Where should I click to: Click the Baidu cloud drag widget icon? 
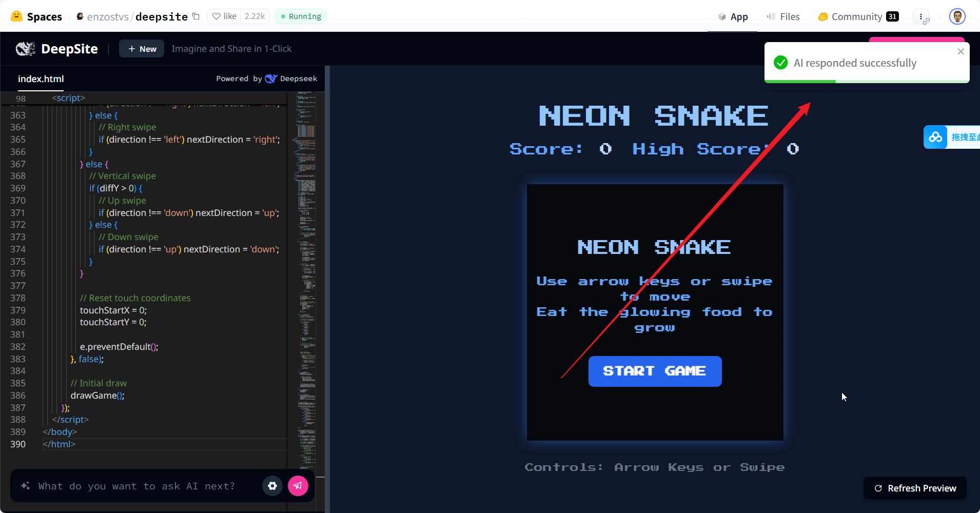coord(935,137)
